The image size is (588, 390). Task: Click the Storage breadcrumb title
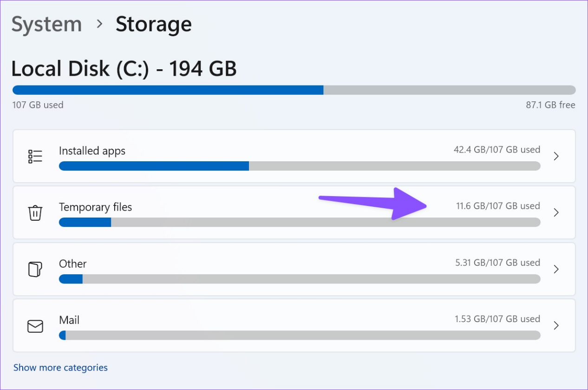point(154,24)
